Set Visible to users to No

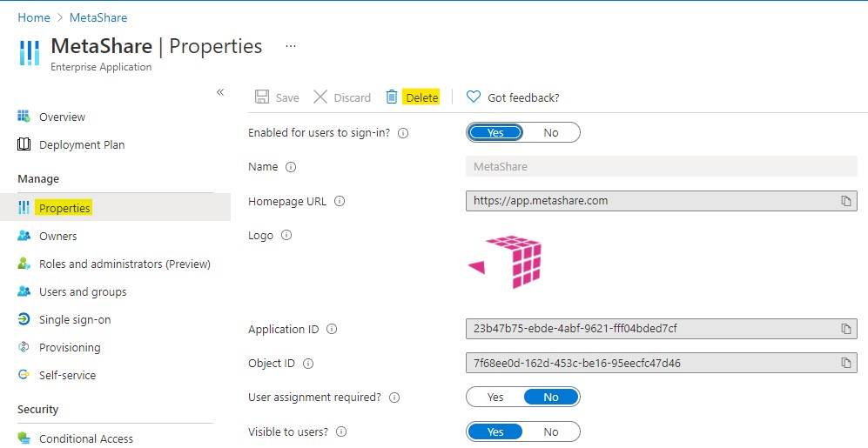[x=551, y=431]
